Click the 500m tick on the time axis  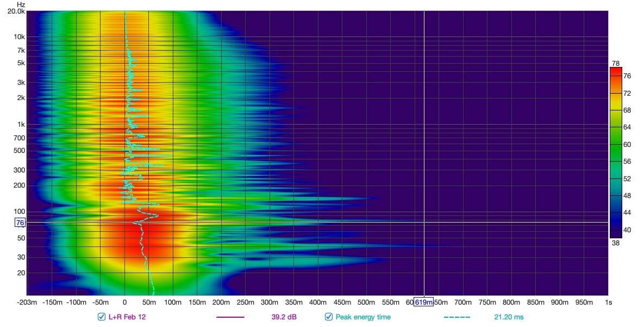tap(366, 302)
